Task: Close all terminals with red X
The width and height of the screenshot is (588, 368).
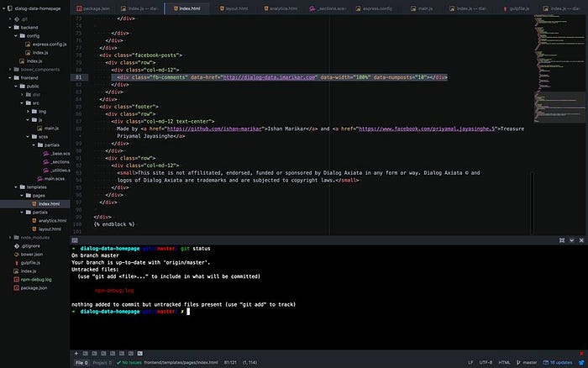Action: (581, 354)
